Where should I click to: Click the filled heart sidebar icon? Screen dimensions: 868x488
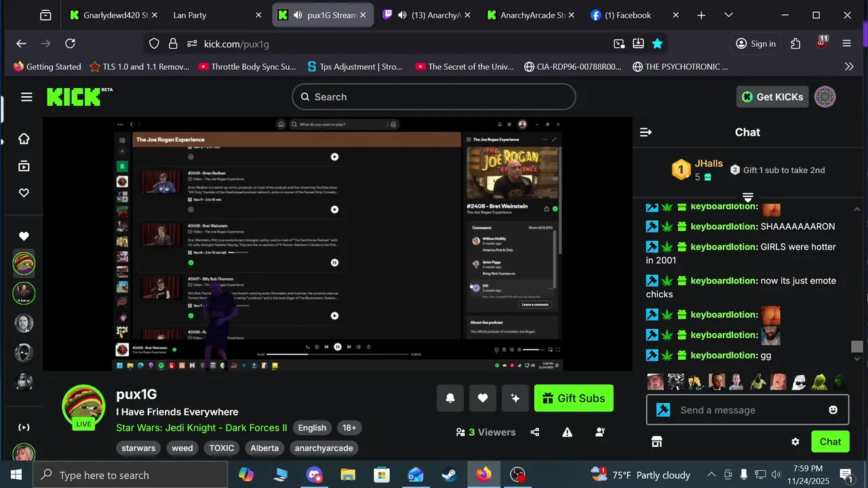pos(24,236)
